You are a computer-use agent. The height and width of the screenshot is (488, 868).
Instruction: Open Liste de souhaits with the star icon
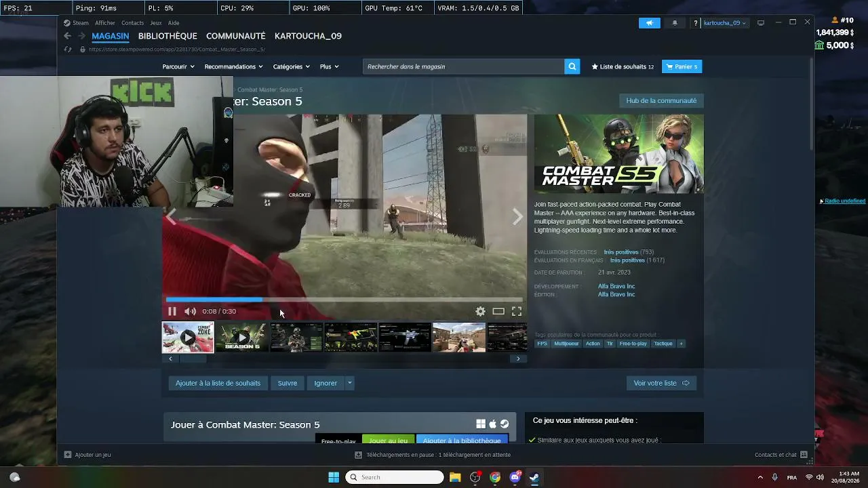(623, 66)
